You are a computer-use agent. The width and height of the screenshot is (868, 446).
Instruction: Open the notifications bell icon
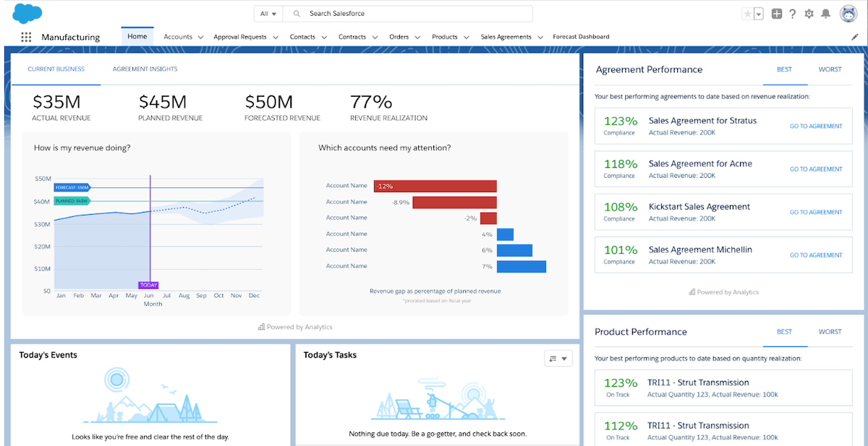[x=825, y=14]
